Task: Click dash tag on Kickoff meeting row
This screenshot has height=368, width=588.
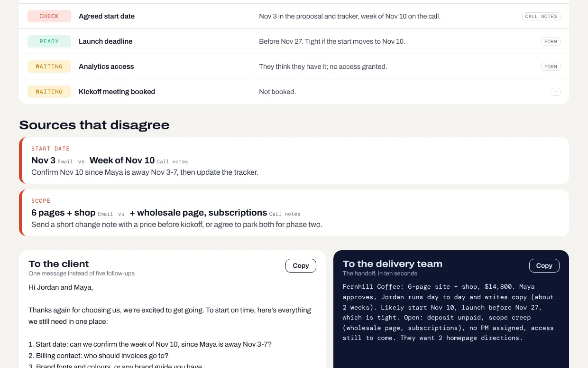Action: (555, 92)
